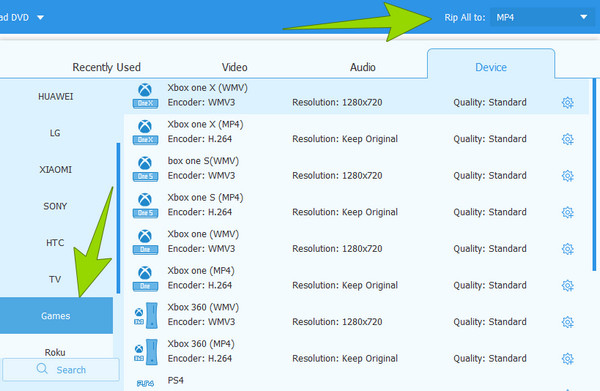600x391 pixels.
Task: Click Quality: Standard of Xbox one S (MP4)
Action: (490, 212)
